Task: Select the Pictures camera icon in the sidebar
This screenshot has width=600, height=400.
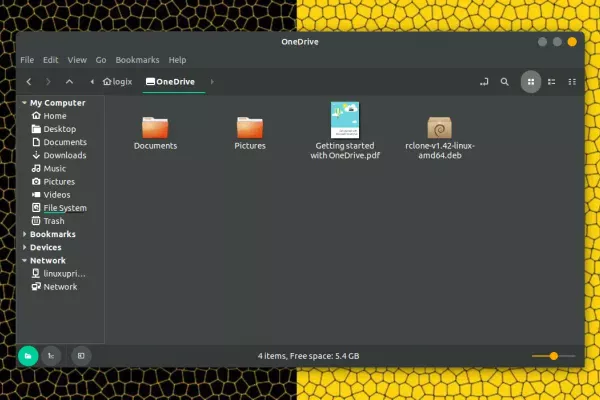Action: click(36, 181)
